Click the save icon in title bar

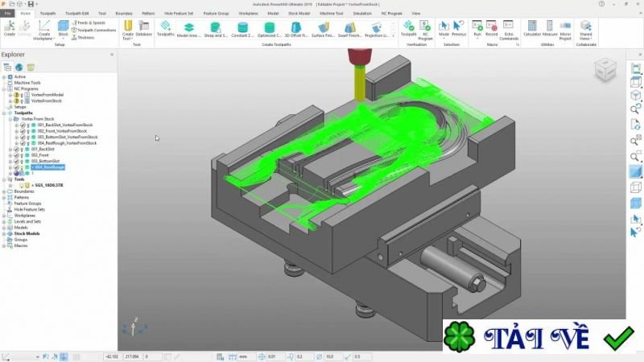pyautogui.click(x=31, y=4)
